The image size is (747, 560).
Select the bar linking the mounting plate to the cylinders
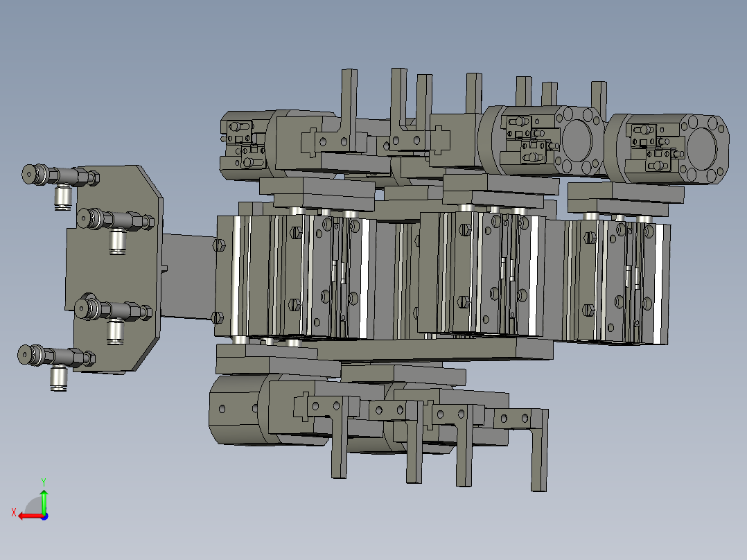click(x=188, y=277)
